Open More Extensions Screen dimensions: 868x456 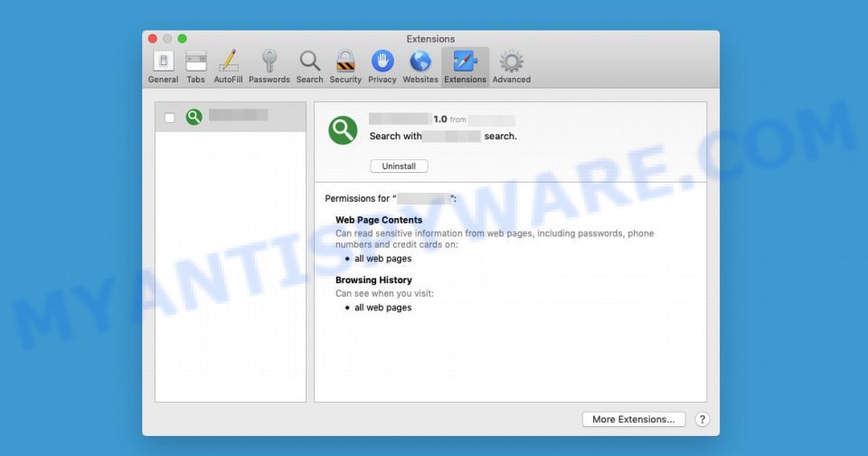point(633,420)
